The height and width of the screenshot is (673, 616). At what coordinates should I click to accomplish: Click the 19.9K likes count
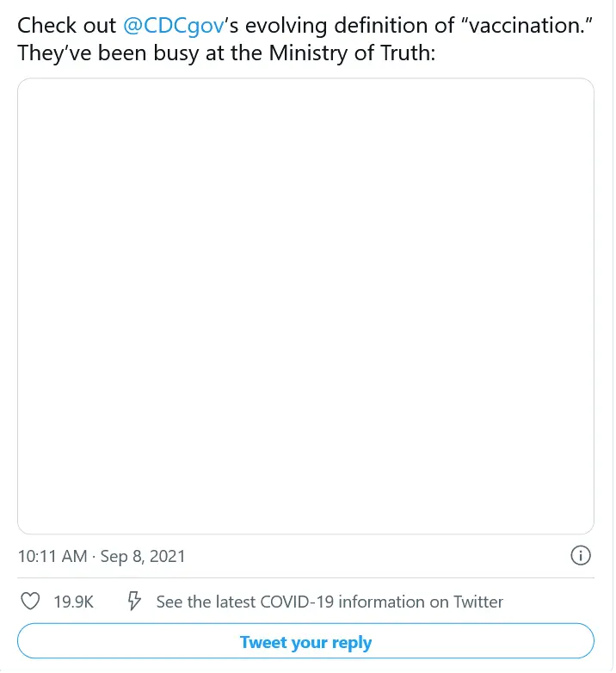74,602
